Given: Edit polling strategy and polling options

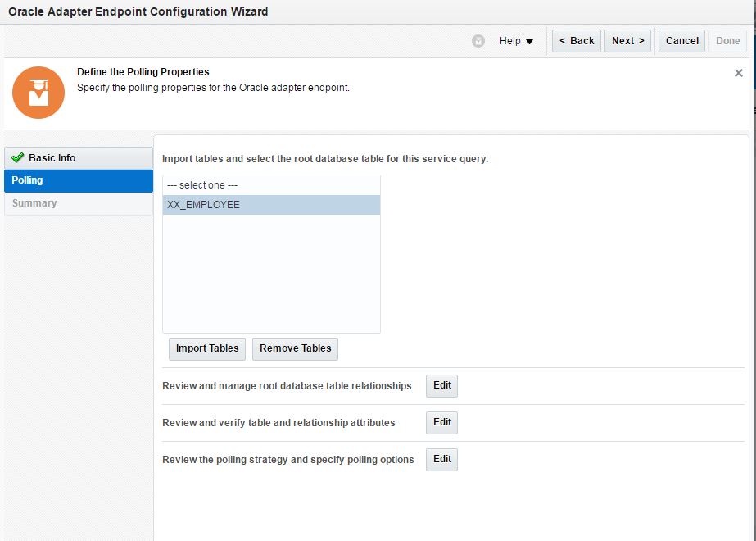Looking at the screenshot, I should point(441,460).
